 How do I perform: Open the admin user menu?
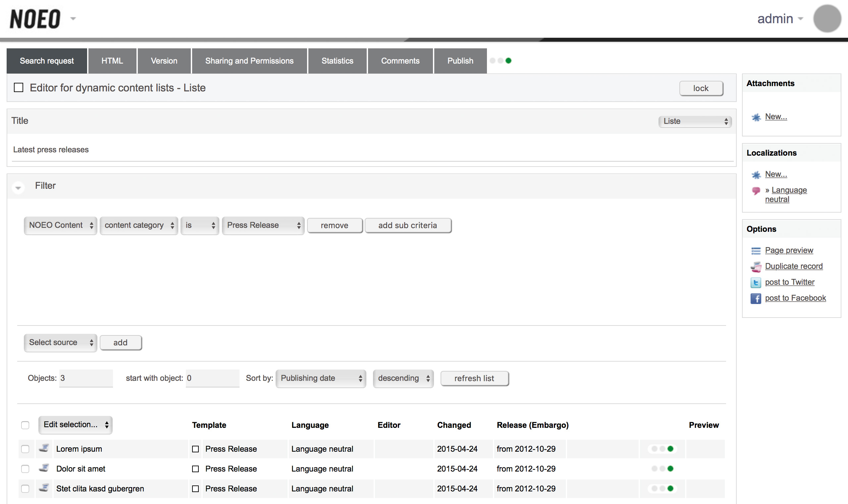780,19
